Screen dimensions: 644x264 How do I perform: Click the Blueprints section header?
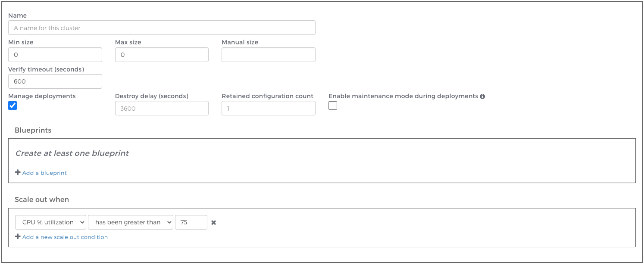(33, 130)
